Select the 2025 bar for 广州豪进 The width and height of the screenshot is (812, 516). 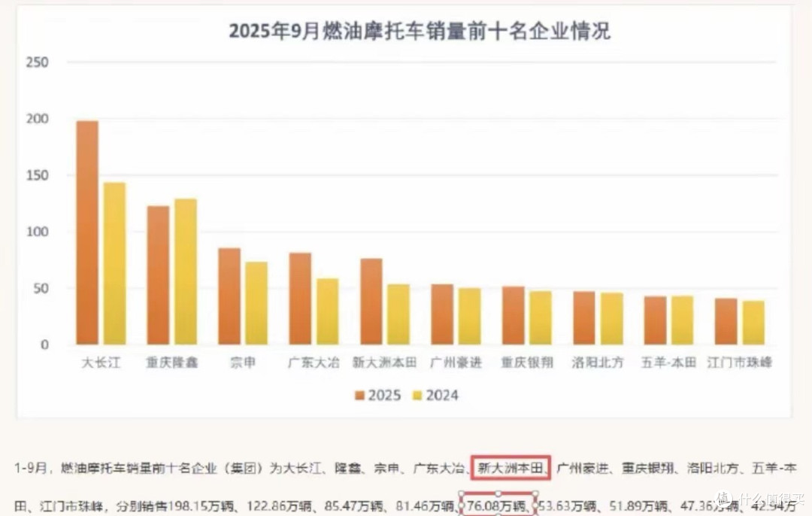tap(442, 314)
